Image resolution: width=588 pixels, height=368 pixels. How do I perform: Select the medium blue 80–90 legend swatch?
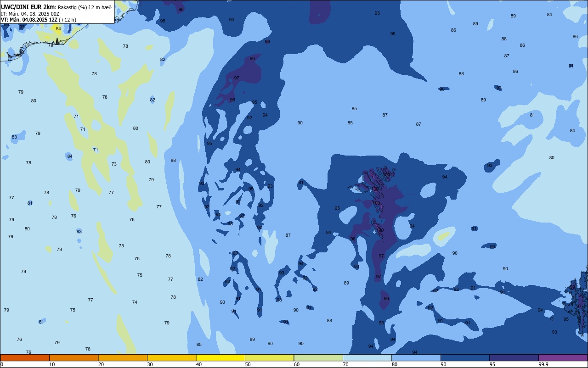416,357
